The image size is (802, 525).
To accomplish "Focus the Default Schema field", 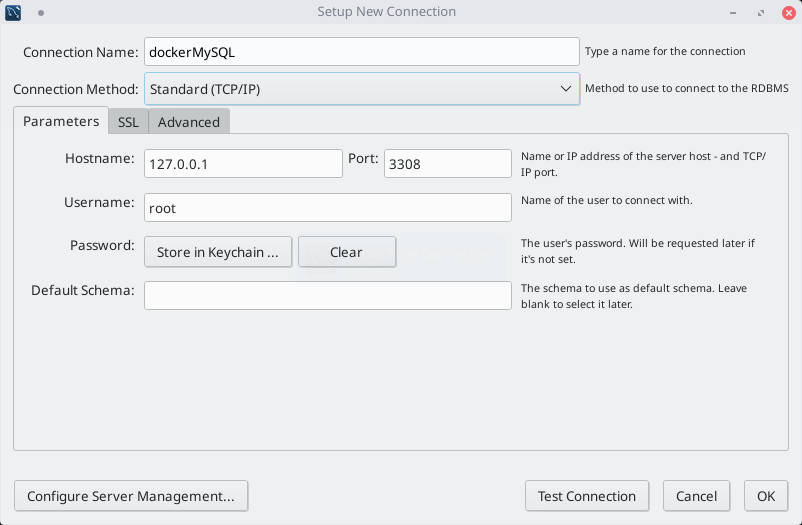I will pos(328,295).
